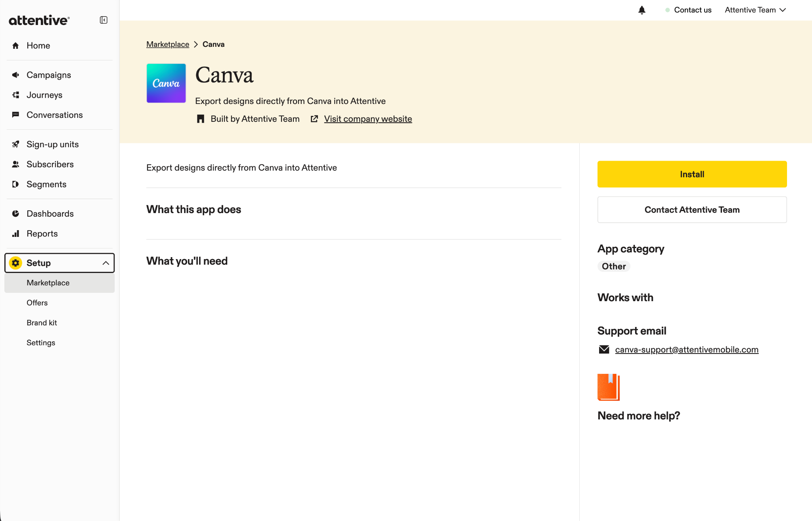Open Segments page
The height and width of the screenshot is (521, 812).
59,184
